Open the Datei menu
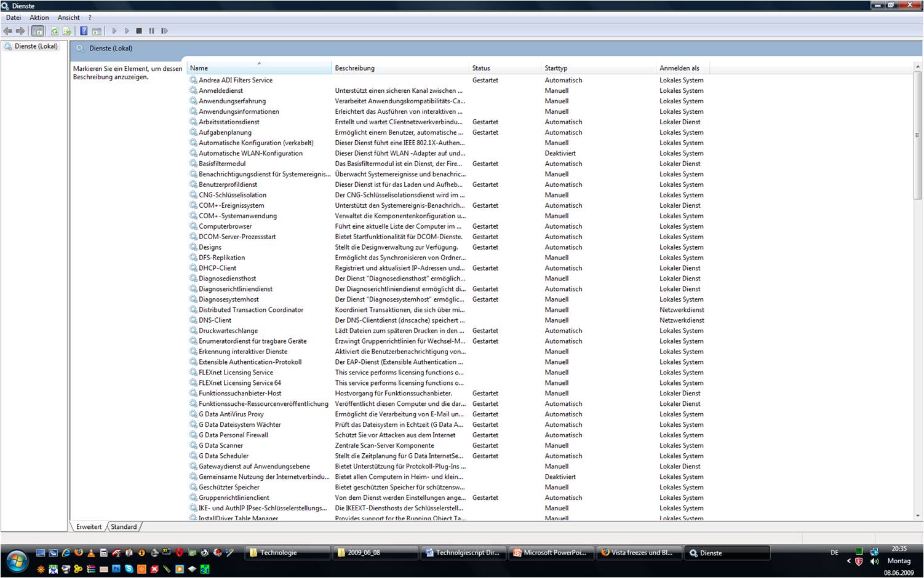 pyautogui.click(x=14, y=17)
